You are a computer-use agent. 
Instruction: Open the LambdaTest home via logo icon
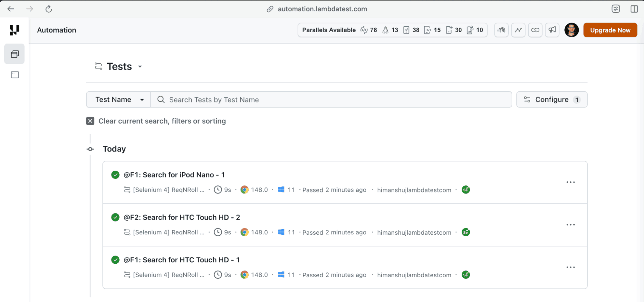[x=14, y=30]
